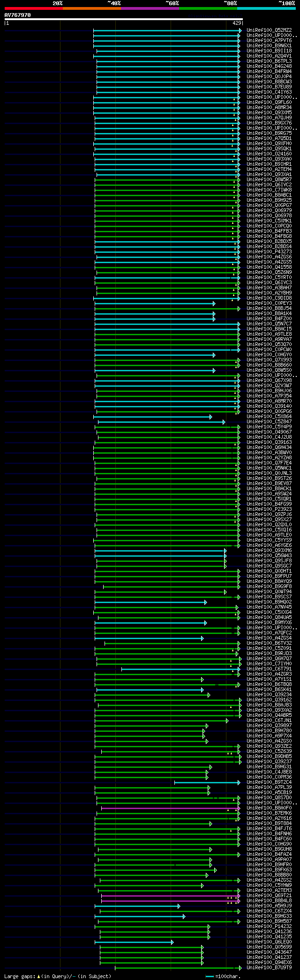Select label UniRef100_C0PEY3

269,303
